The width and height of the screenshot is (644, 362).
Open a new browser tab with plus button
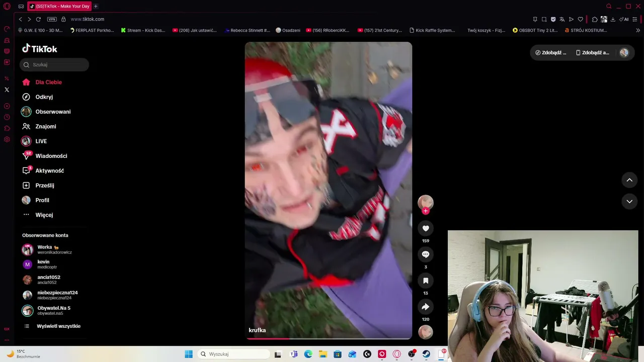coord(96,7)
